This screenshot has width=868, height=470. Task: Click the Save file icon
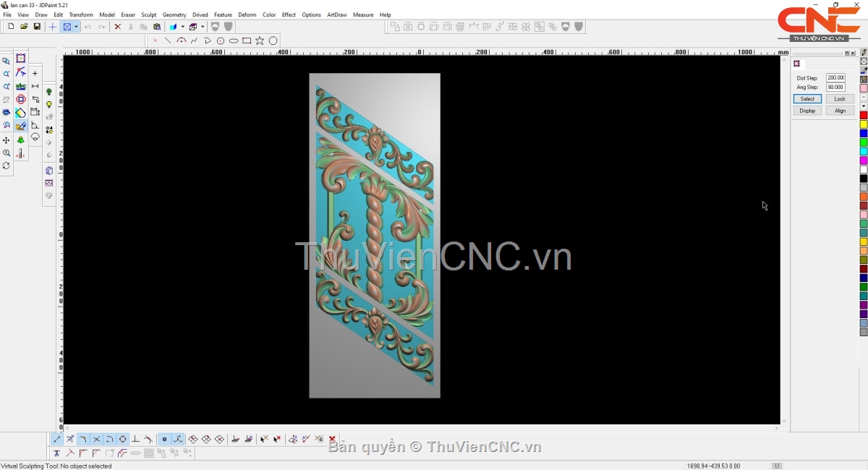(x=37, y=27)
